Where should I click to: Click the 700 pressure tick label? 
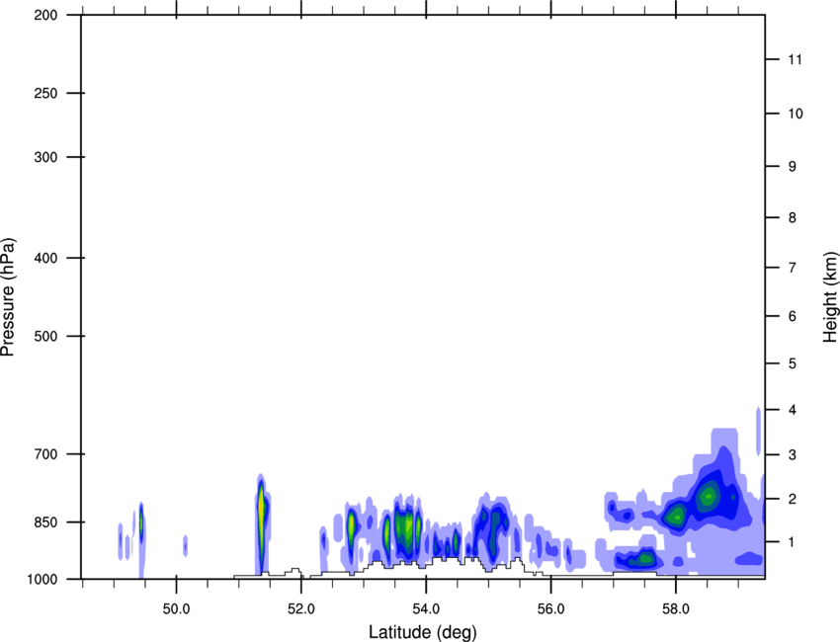coord(46,454)
